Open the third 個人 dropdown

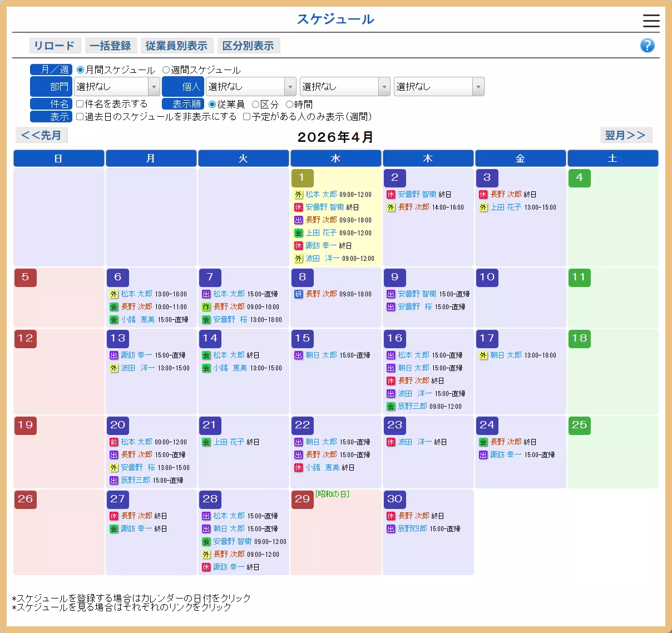tap(439, 87)
